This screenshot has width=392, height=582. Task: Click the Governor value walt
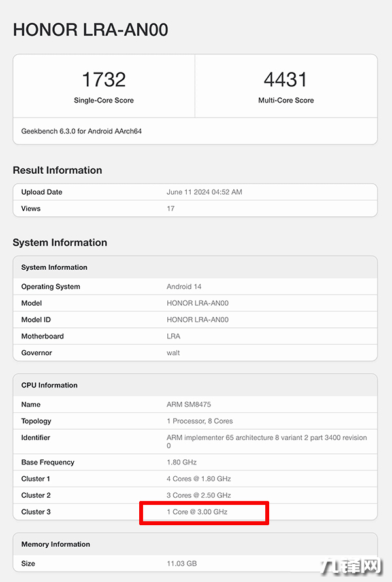pyautogui.click(x=173, y=353)
